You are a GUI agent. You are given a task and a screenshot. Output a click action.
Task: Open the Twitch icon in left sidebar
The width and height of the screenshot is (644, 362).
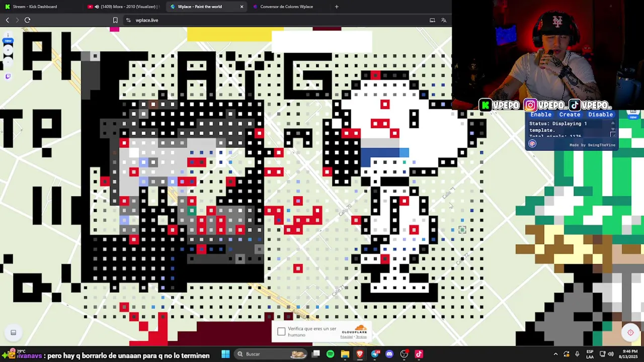tap(8, 76)
